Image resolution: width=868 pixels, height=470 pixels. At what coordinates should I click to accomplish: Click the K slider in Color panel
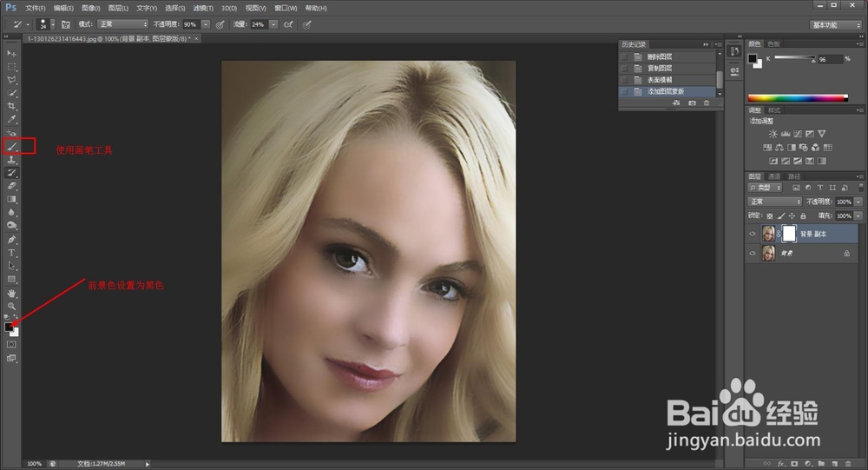pos(795,58)
